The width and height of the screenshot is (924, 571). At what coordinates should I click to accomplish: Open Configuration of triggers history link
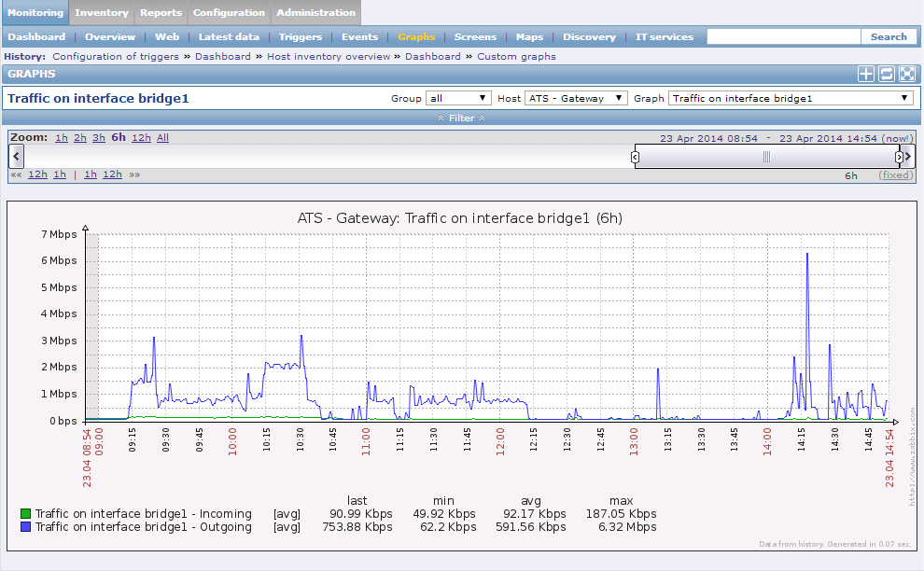coord(116,57)
